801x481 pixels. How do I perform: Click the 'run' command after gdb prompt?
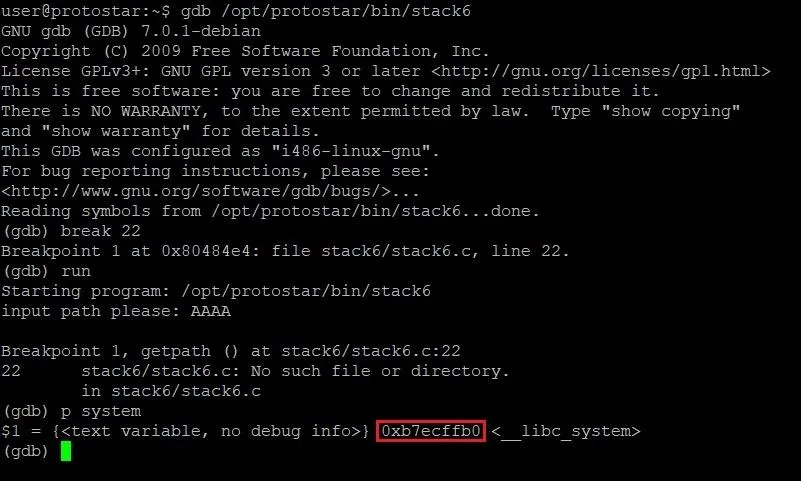(76, 271)
